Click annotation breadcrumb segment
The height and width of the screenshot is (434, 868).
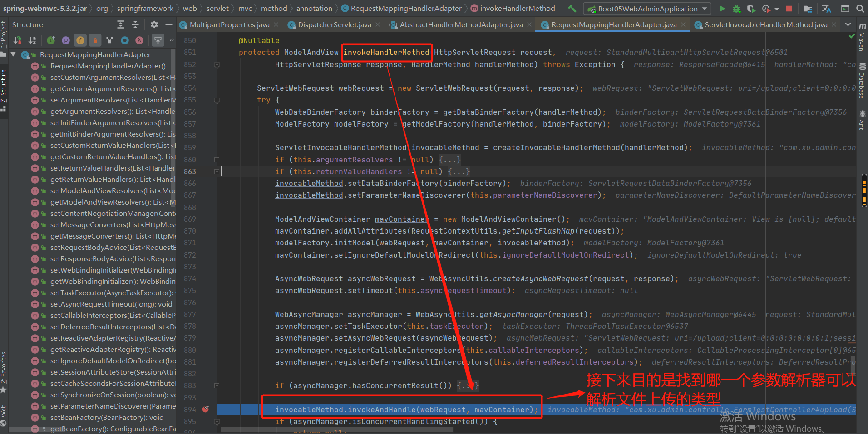314,8
